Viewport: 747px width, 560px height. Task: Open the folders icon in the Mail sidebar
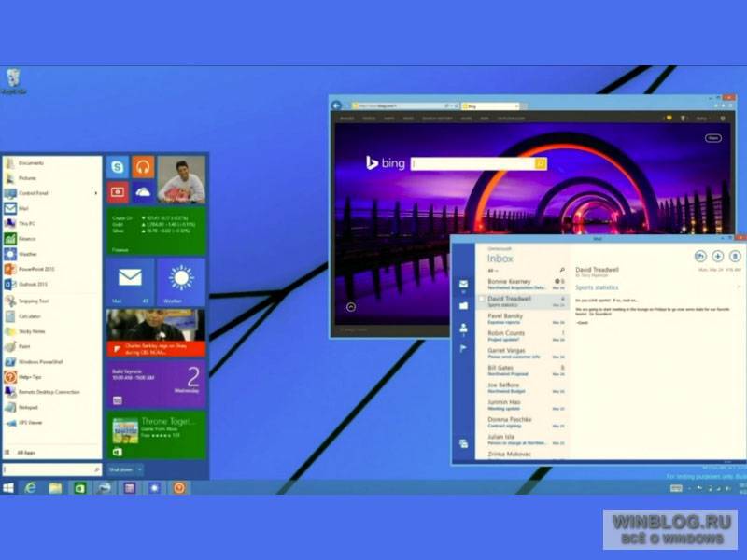tap(463, 306)
